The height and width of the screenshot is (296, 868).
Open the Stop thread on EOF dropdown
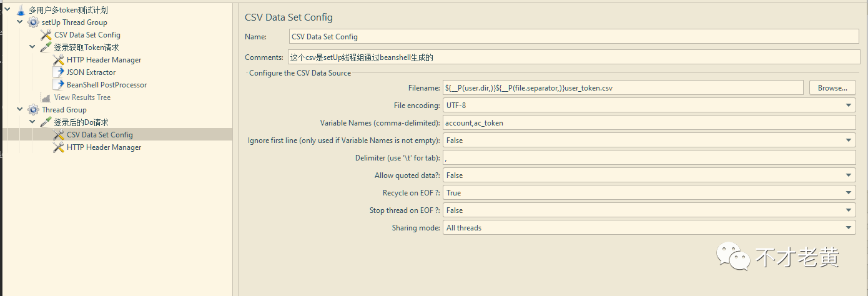[649, 210]
